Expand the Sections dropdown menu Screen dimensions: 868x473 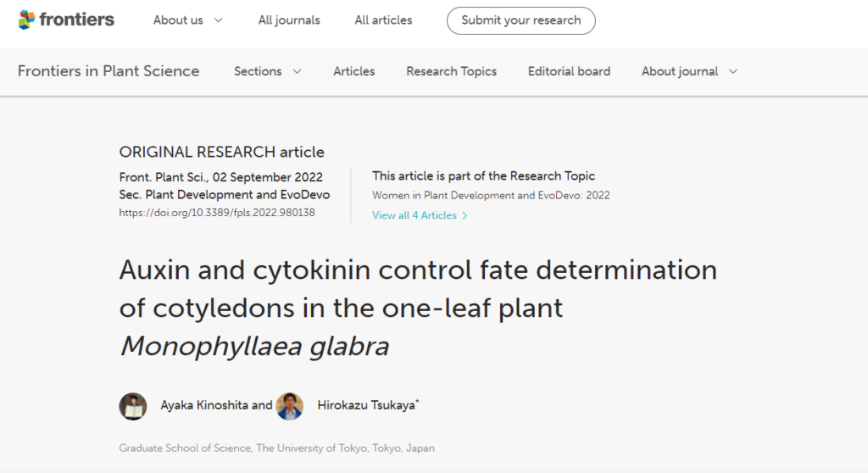[x=268, y=71]
